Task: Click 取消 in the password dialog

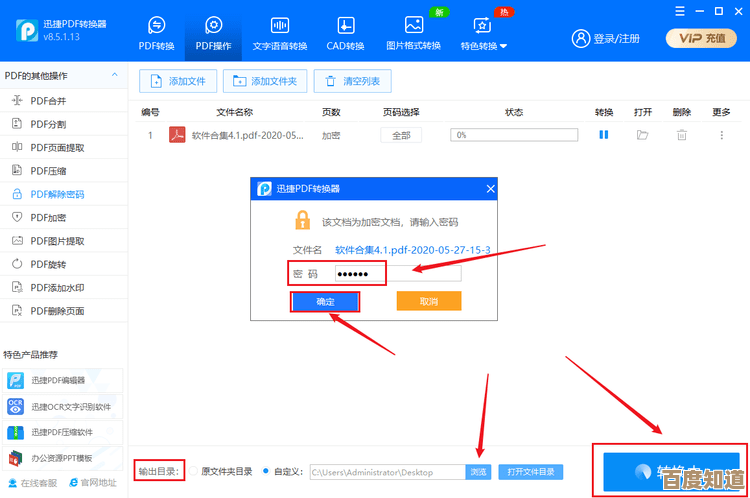Action: [429, 301]
